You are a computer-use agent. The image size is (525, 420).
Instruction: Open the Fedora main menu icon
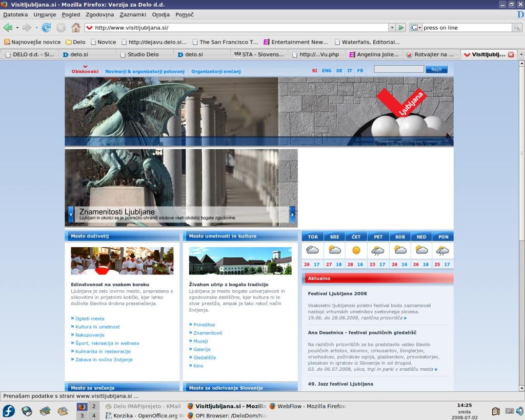(9, 411)
